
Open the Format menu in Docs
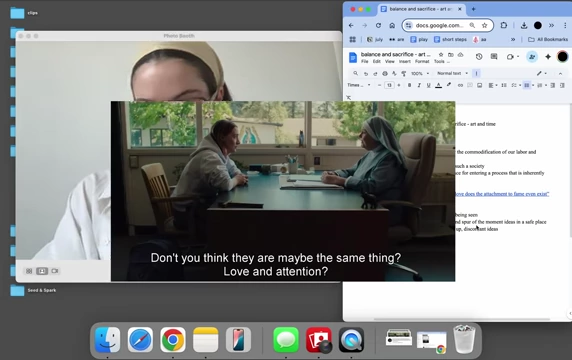coord(422,61)
